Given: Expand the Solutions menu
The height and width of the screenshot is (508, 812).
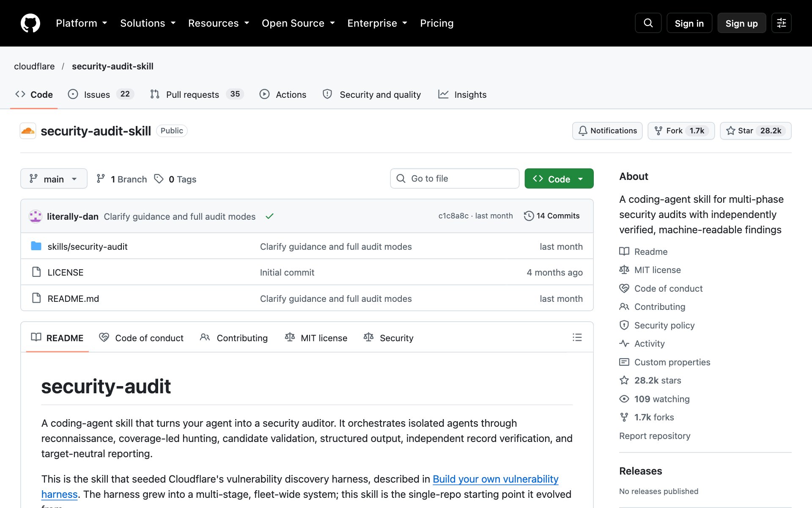Looking at the screenshot, I should click(148, 23).
